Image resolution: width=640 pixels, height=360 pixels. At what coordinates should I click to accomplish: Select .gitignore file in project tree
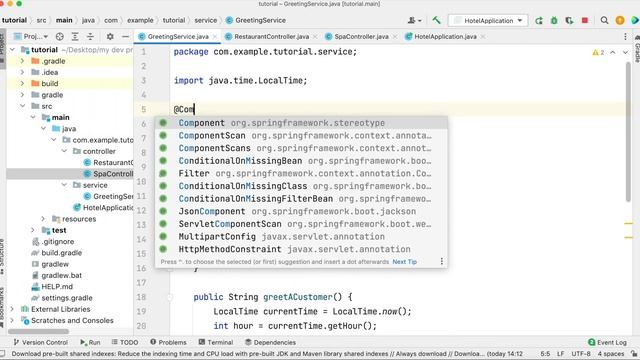(58, 242)
